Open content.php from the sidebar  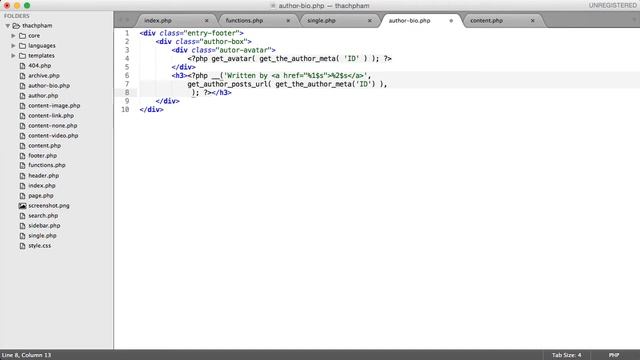coord(44,146)
